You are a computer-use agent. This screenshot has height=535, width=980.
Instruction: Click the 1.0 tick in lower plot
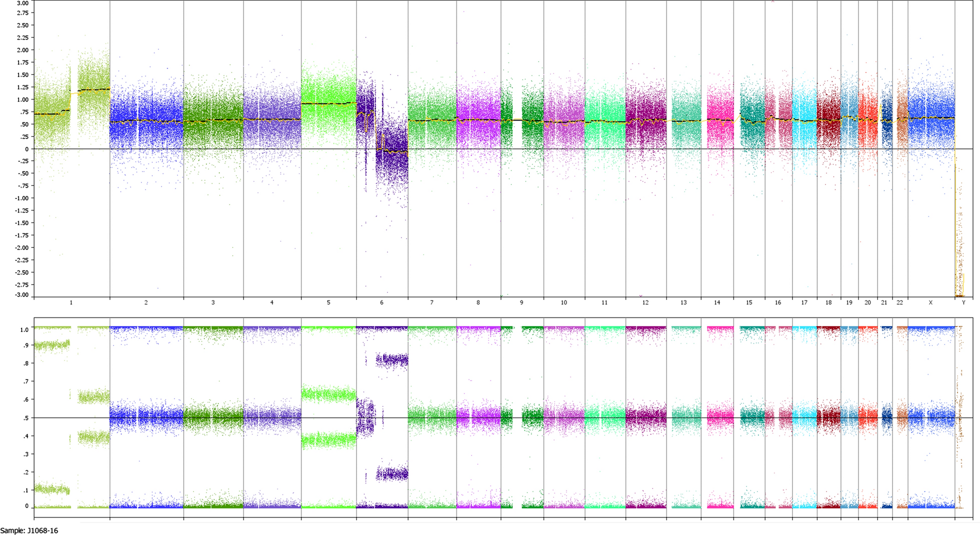point(24,330)
